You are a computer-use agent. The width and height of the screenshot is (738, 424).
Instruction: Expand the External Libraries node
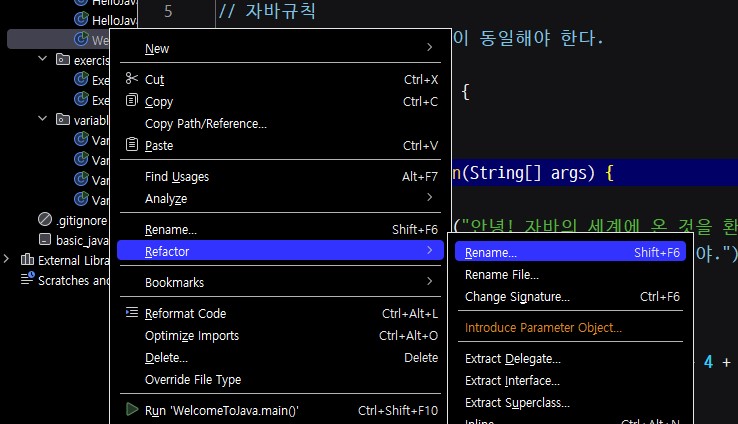[x=6, y=259]
